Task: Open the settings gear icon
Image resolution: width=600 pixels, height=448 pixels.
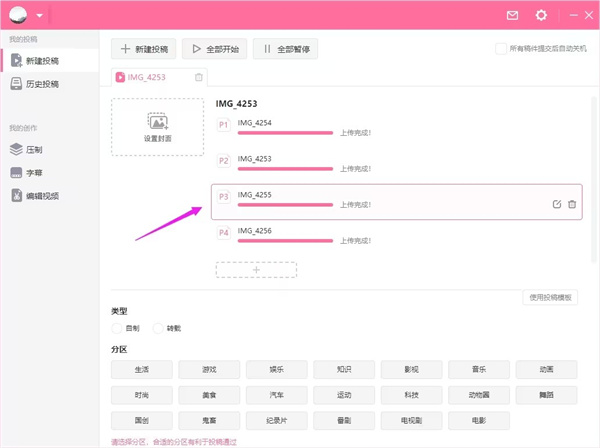Action: click(541, 15)
